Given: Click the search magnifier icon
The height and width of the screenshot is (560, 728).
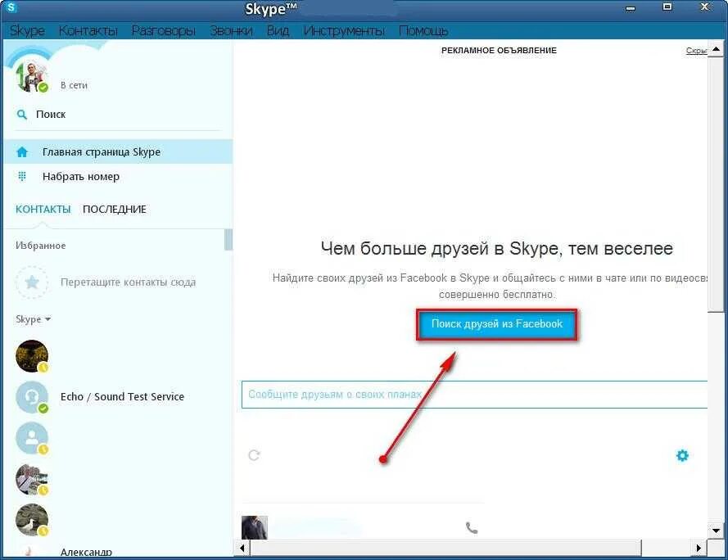Looking at the screenshot, I should (x=22, y=115).
